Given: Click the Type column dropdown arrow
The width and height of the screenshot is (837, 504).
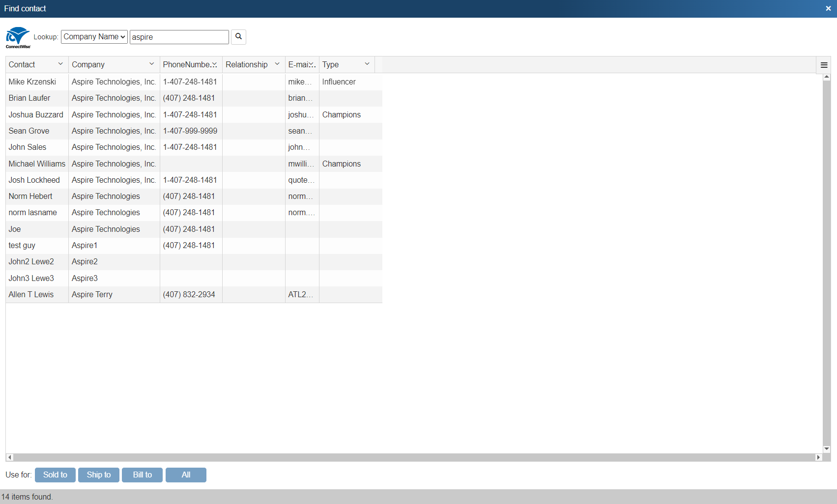Looking at the screenshot, I should click(367, 64).
